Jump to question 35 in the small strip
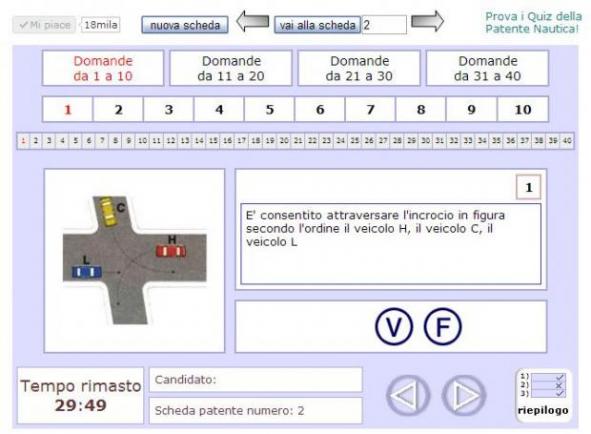This screenshot has width=591, height=434. (x=496, y=141)
